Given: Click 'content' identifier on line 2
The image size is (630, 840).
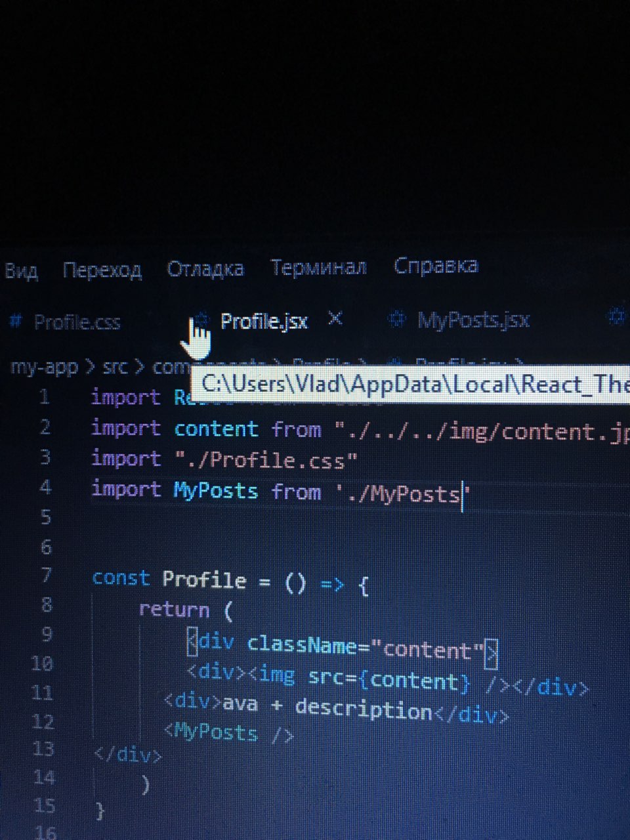Looking at the screenshot, I should [x=216, y=429].
